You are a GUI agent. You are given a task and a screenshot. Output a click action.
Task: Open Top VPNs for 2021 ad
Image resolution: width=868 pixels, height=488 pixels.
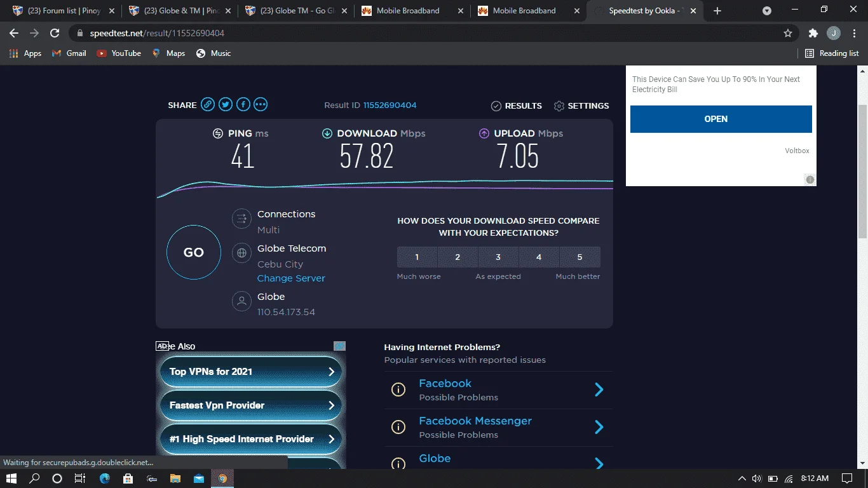[x=251, y=372]
